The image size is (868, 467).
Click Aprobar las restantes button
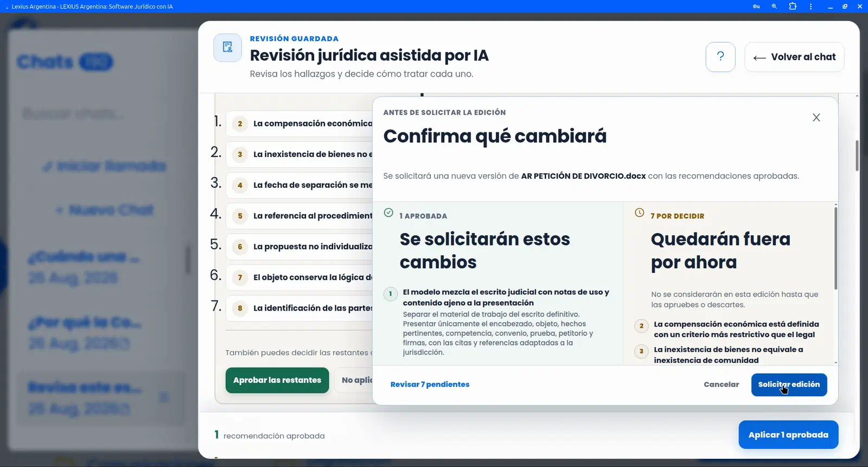277,380
